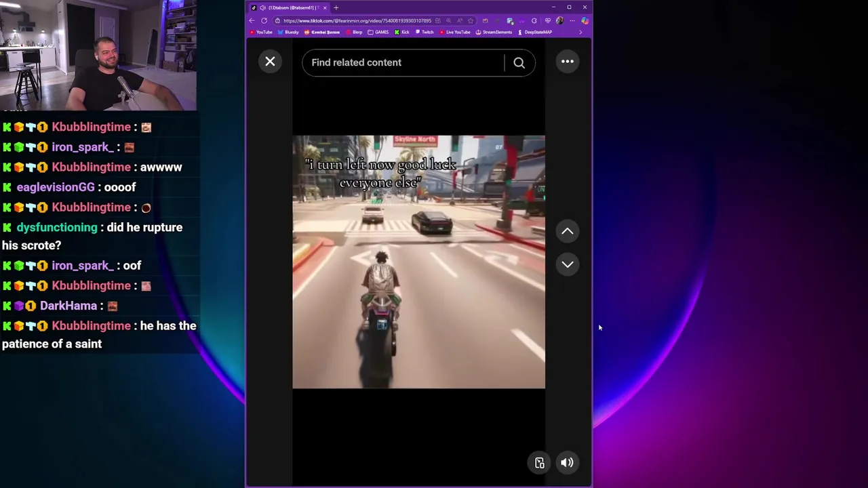Open the StreamElements bookmark
Viewport: 868px width, 488px height.
coord(494,32)
